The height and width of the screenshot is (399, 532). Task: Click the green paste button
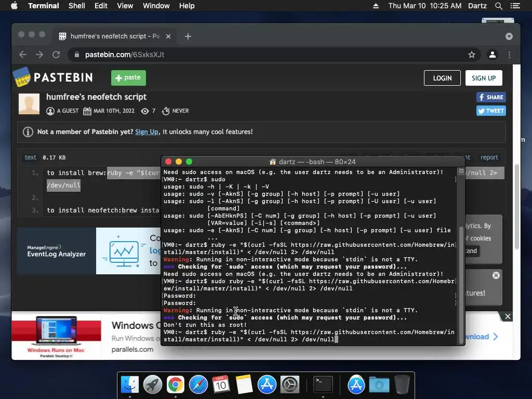click(129, 78)
